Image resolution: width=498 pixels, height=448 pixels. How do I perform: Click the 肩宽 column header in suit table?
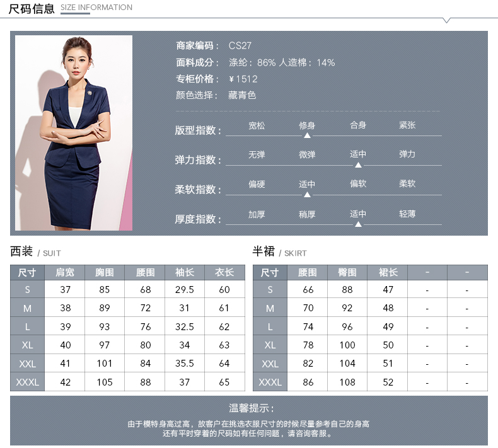pyautogui.click(x=65, y=272)
